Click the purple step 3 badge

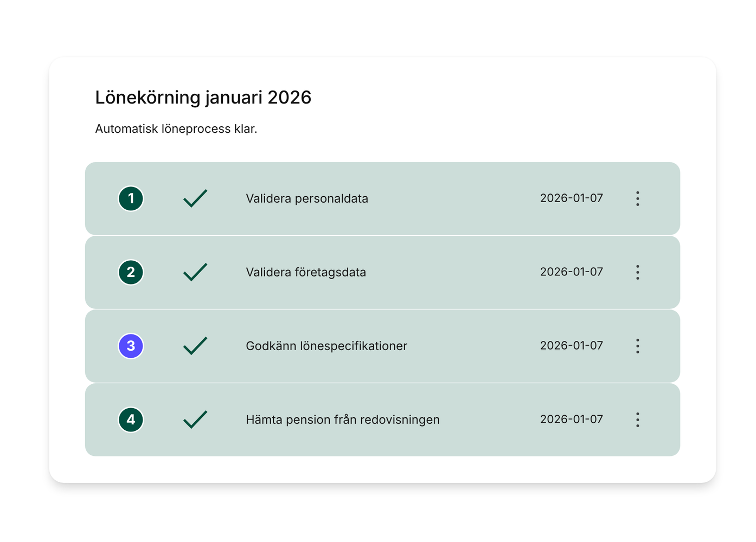[131, 346]
